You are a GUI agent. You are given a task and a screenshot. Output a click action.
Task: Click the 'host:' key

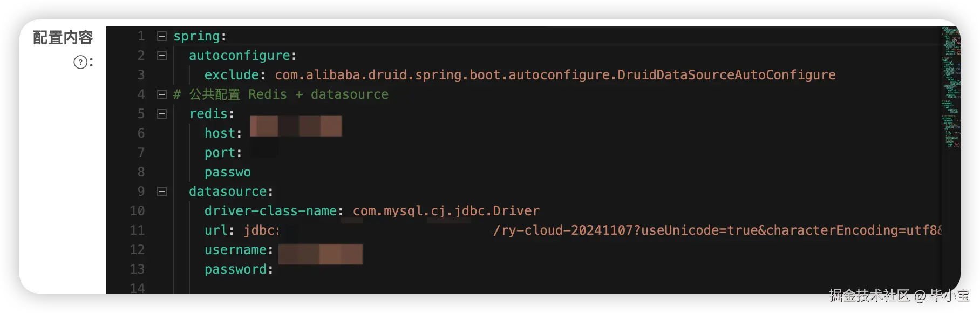223,133
